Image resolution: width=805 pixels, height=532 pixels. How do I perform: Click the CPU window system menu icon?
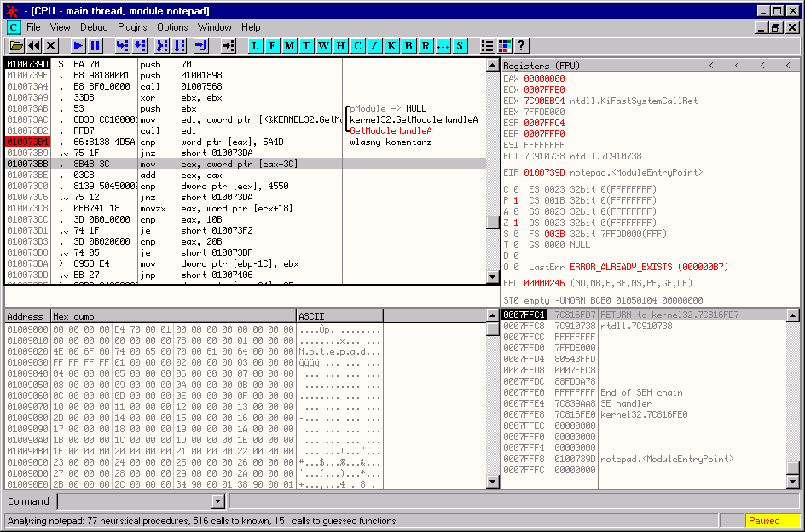(x=14, y=27)
